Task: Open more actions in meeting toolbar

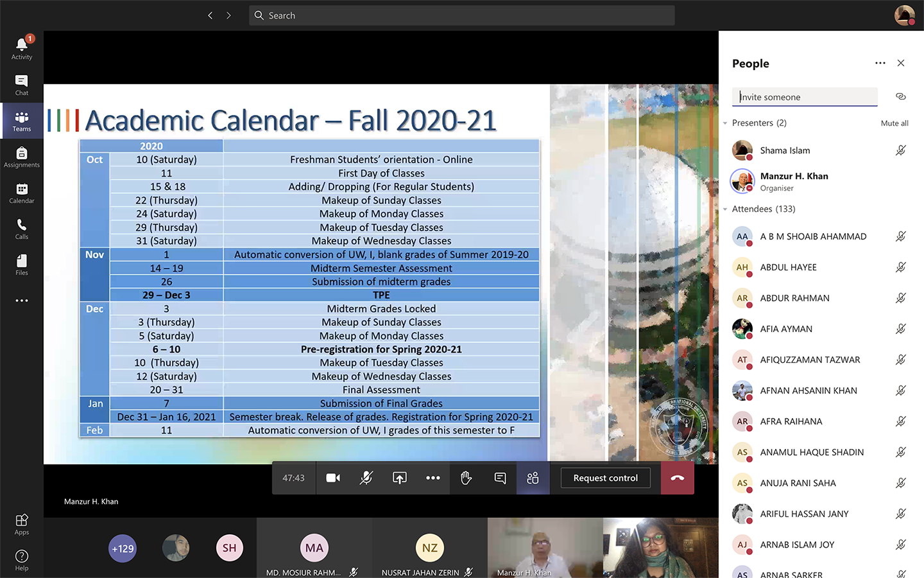Action: (433, 478)
